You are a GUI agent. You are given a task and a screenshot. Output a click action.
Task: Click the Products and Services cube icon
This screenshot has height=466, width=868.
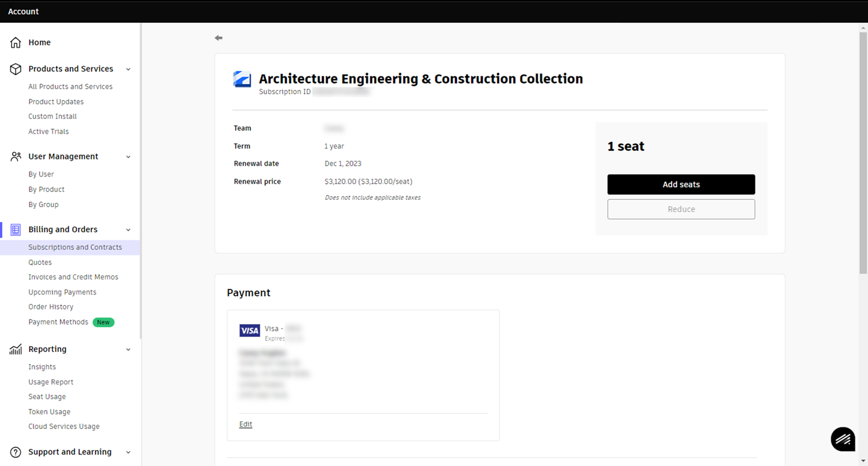pos(16,69)
